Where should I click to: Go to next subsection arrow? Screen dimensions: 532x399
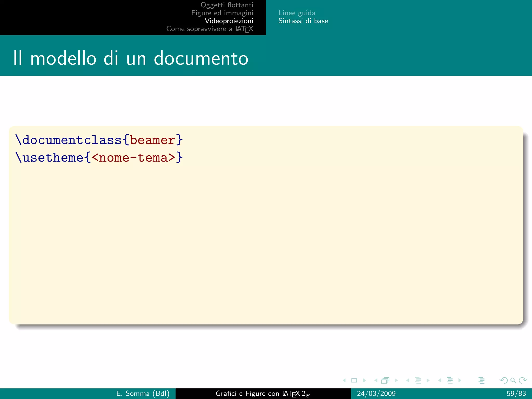coord(428,381)
